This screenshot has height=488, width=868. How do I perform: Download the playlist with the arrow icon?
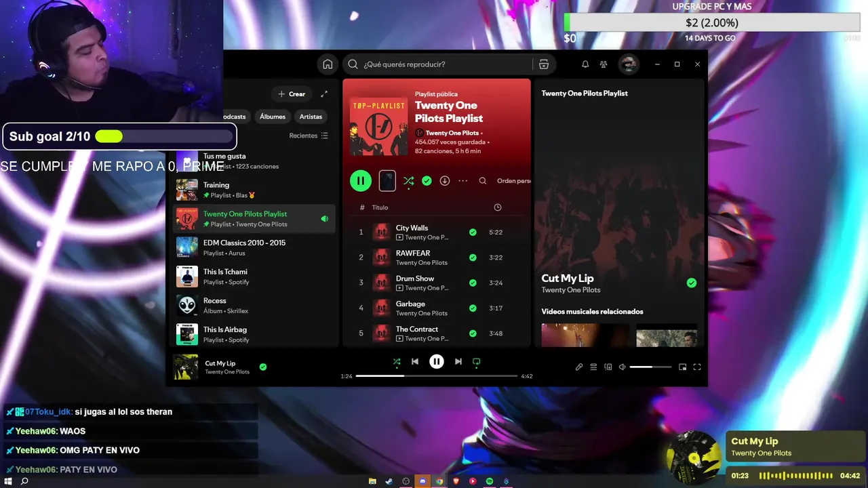[x=445, y=181]
